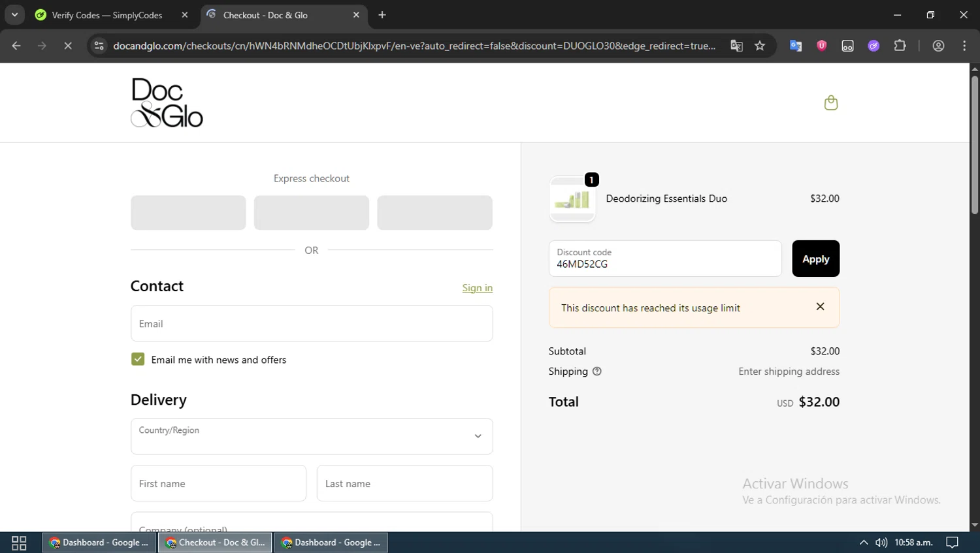Click the middle express checkout placeholder button

click(312, 213)
